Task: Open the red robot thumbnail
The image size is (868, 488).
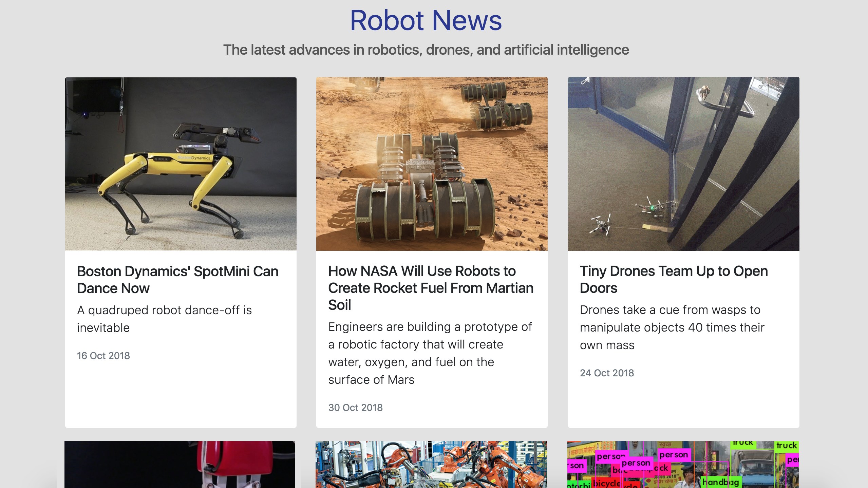Action: click(x=180, y=465)
